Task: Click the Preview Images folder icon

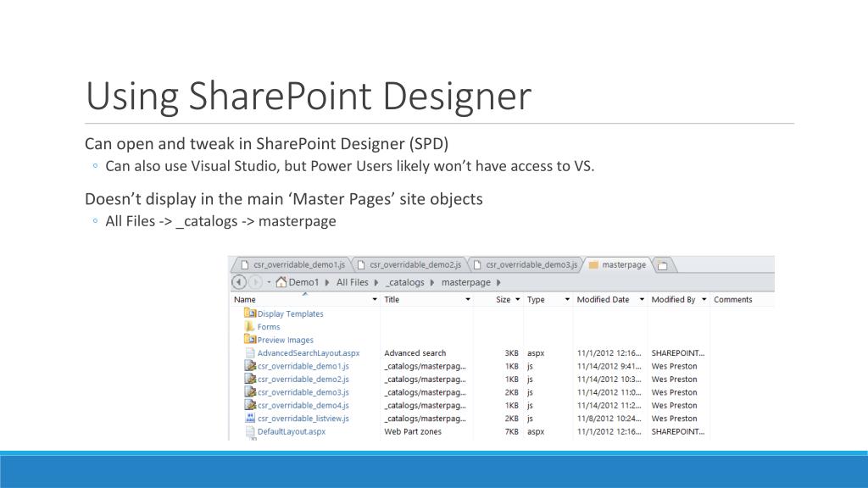Action: tap(250, 339)
